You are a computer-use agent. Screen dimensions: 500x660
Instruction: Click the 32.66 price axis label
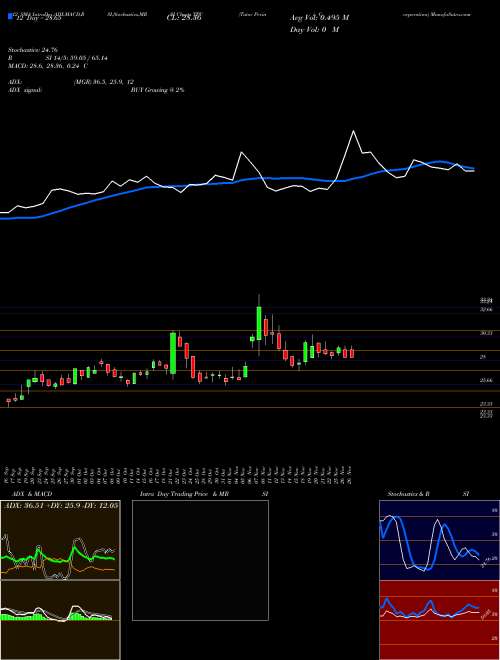pos(487,309)
